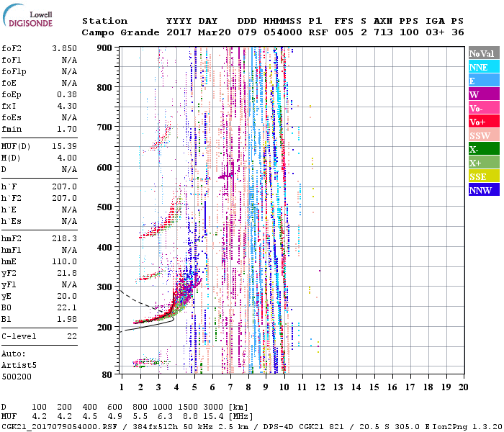Click the year 2017 in header
This screenshot has height=432, width=504.
pyautogui.click(x=179, y=32)
